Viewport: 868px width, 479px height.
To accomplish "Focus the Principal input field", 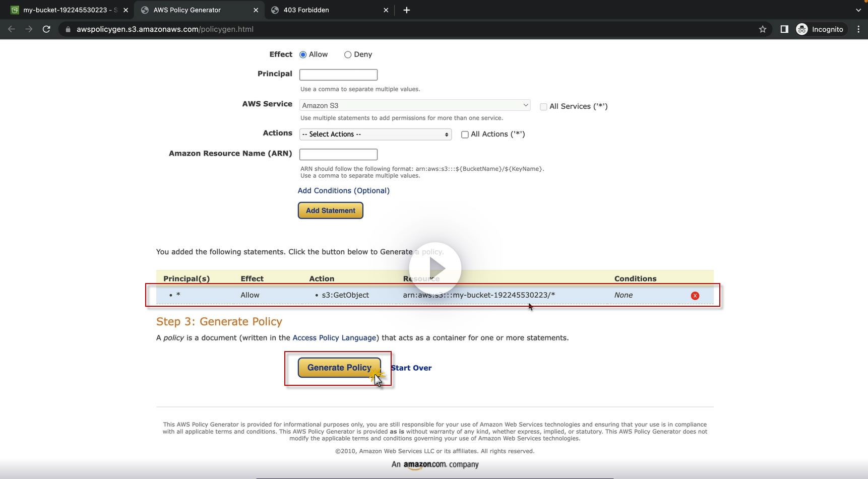I will click(x=338, y=75).
